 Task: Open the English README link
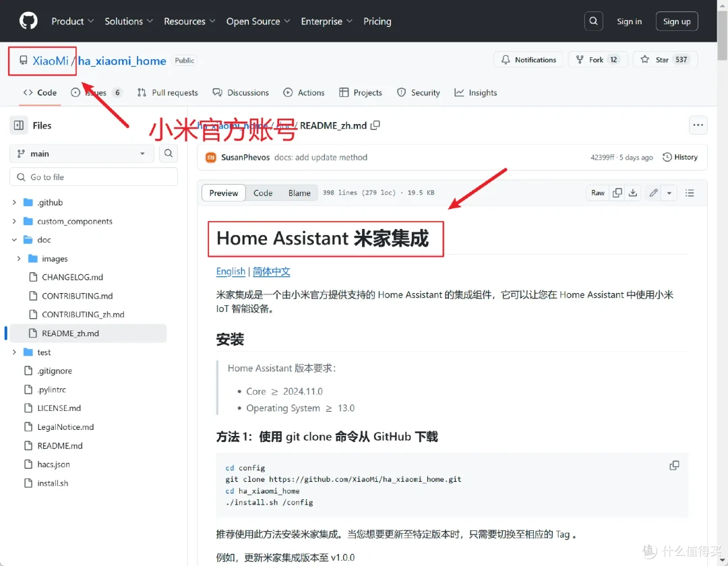[231, 272]
